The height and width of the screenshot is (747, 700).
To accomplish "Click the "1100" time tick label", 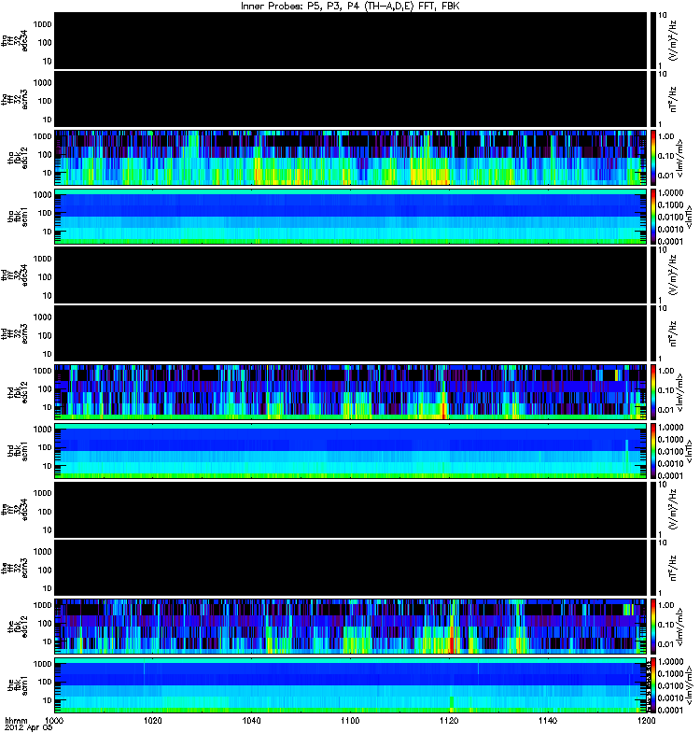I will point(350,720).
